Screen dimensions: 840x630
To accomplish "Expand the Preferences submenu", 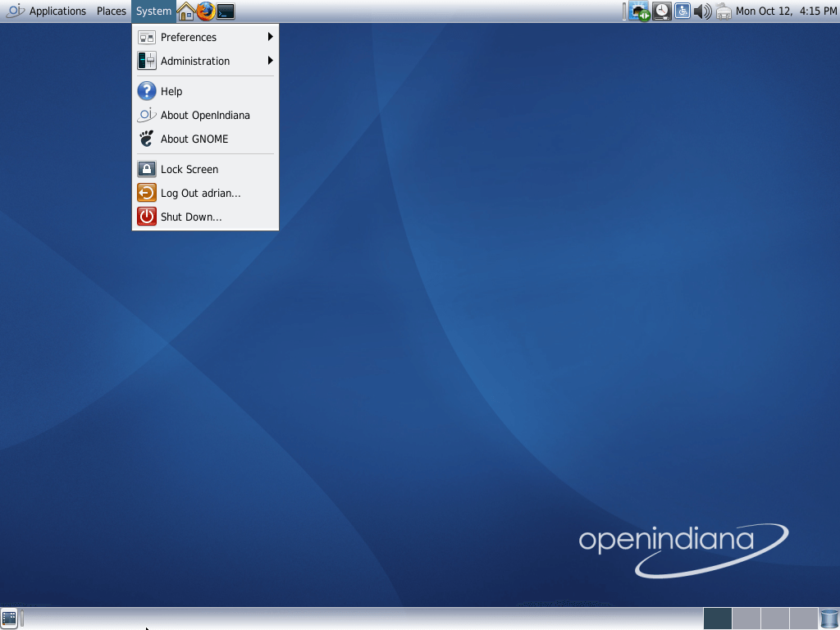I will pyautogui.click(x=205, y=37).
